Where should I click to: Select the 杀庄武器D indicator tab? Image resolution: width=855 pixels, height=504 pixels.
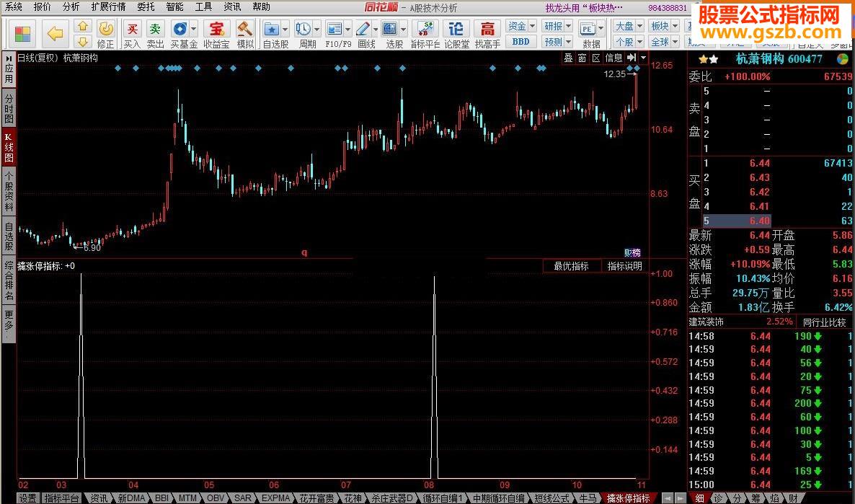coord(393,498)
